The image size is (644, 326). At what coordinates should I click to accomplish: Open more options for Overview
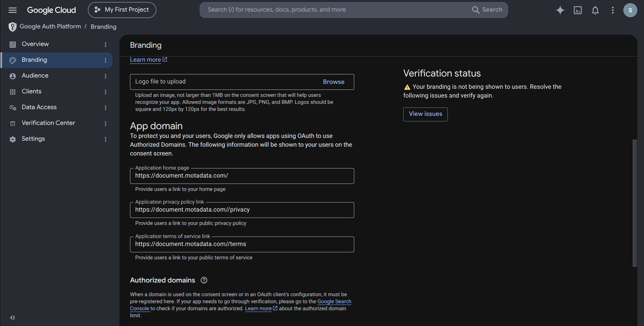tap(105, 45)
